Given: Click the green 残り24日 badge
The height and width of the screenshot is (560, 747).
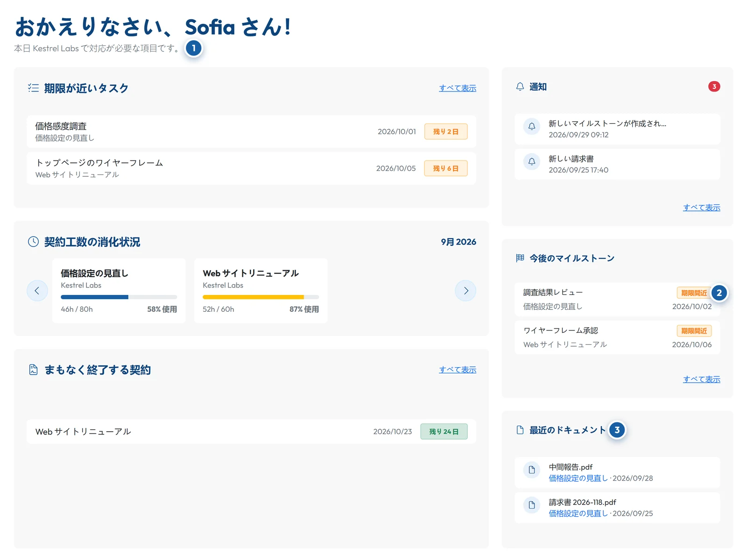Looking at the screenshot, I should click(x=444, y=432).
